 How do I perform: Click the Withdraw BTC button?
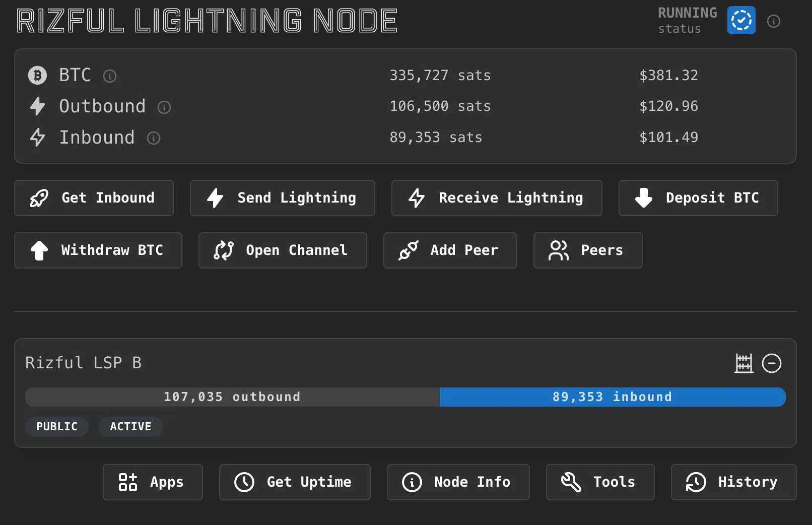(98, 250)
